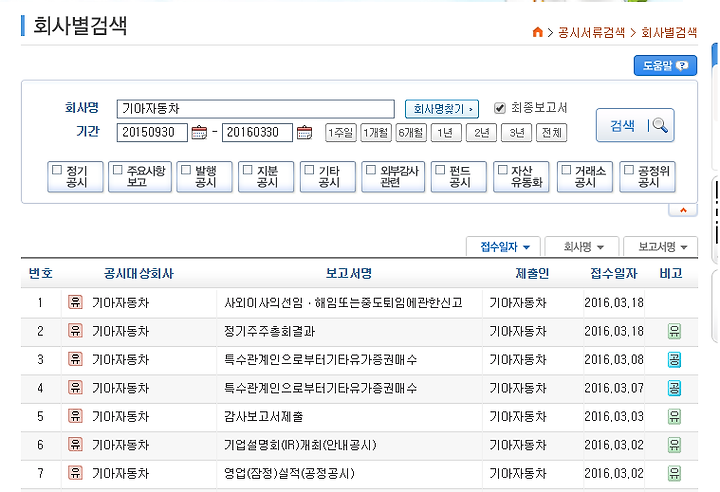Check the 발행공시 filter checkbox

point(186,170)
